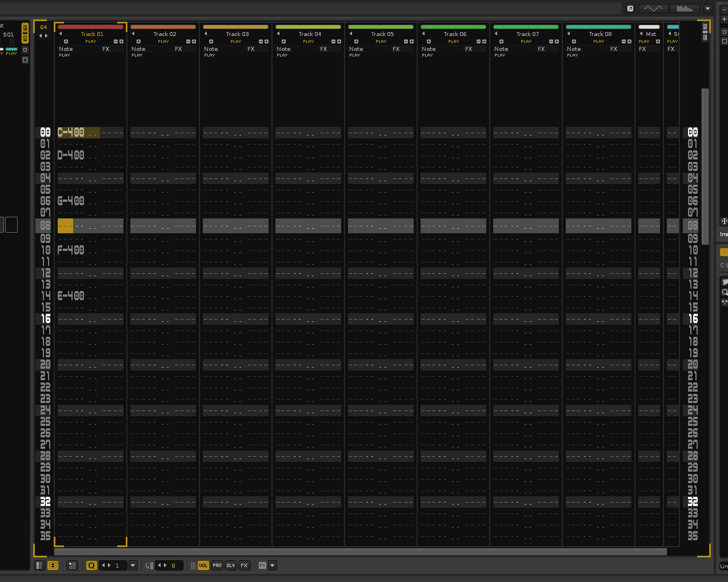Click the D-4 note cell on line 02

(71, 155)
